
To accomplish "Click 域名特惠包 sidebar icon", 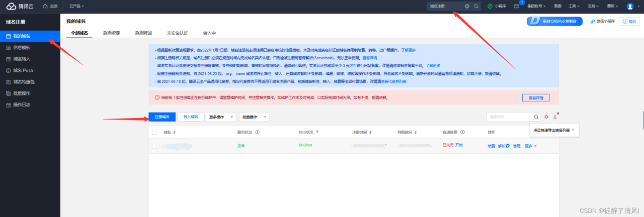I will pyautogui.click(x=8, y=82).
